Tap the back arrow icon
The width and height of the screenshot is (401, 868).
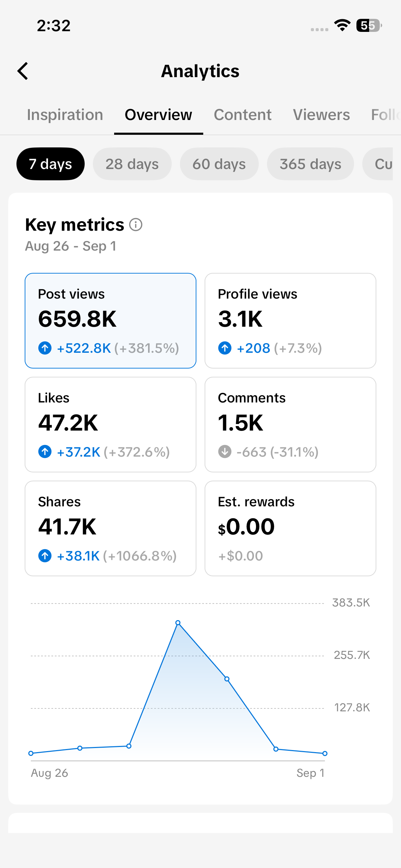click(23, 71)
